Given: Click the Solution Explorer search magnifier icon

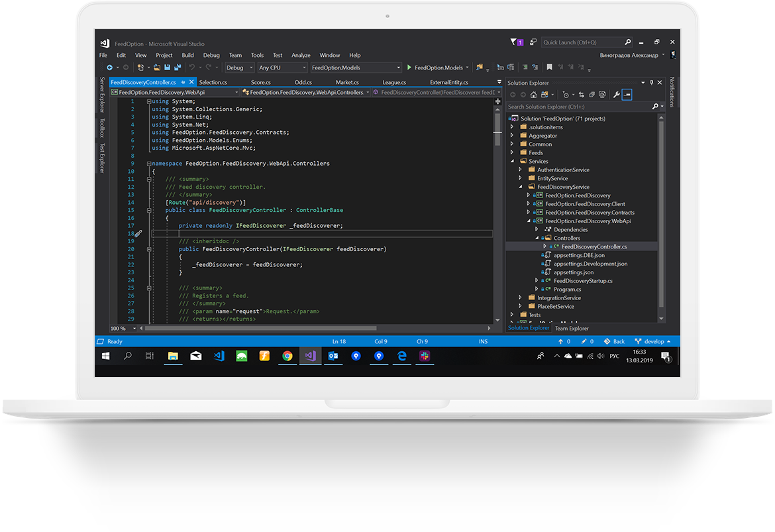Looking at the screenshot, I should (x=655, y=106).
